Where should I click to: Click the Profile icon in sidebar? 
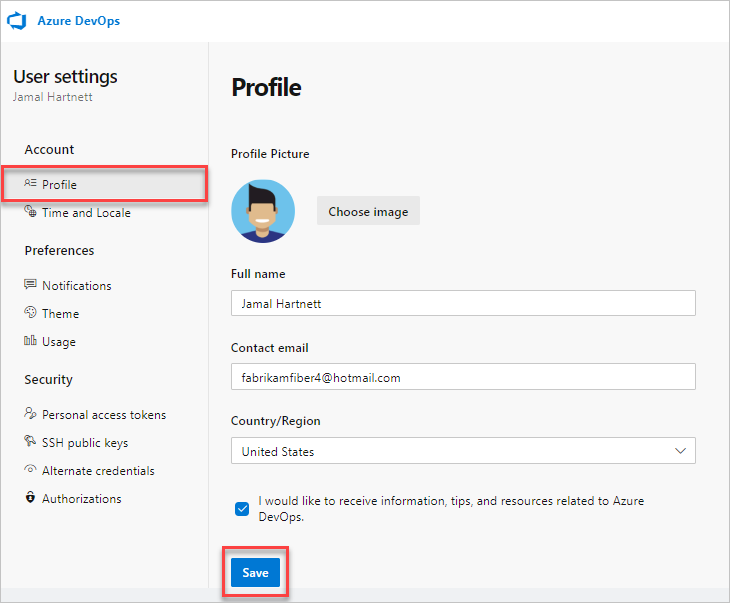click(x=31, y=184)
